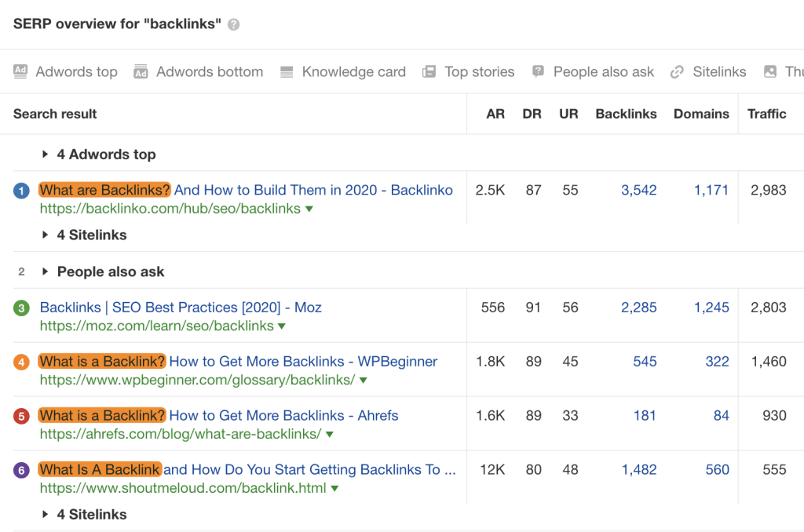Open the dropdown arrow next to ahrefs.com URL

(x=329, y=433)
